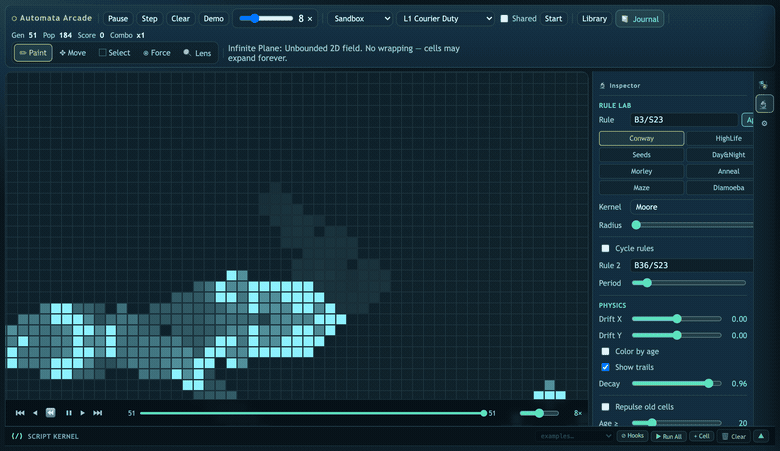Image resolution: width=780 pixels, height=451 pixels.
Task: Expand the L1 Courier Duty level dropdown
Action: pyautogui.click(x=446, y=18)
